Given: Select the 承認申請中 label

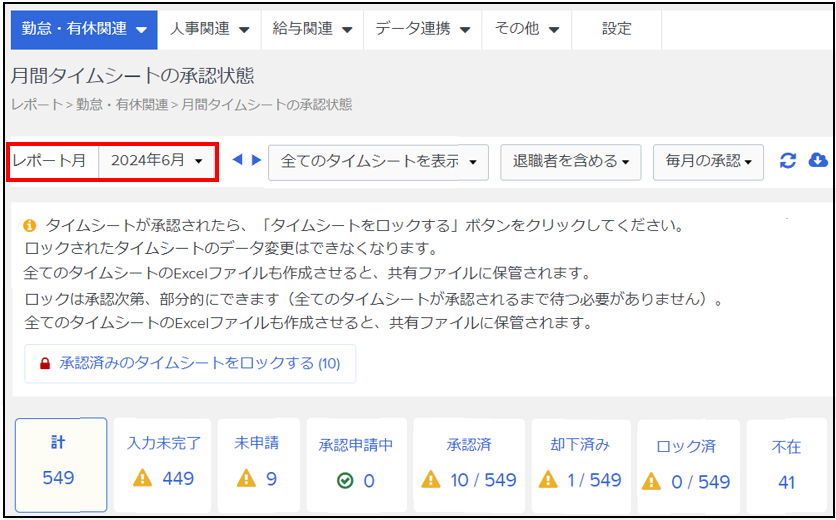Looking at the screenshot, I should (356, 445).
